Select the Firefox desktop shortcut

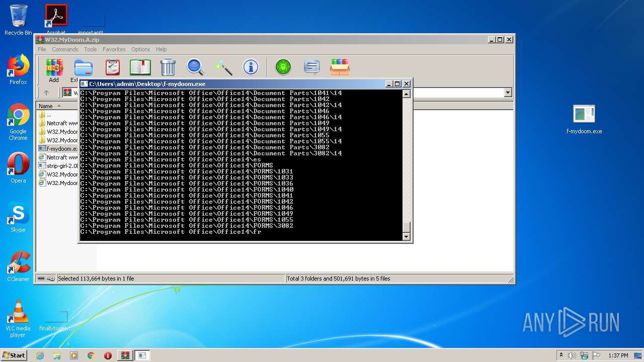(18, 69)
